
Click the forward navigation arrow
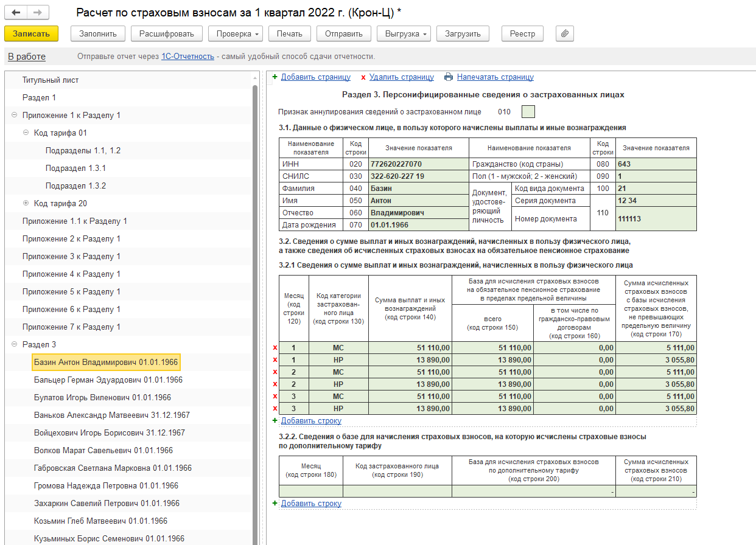point(38,13)
